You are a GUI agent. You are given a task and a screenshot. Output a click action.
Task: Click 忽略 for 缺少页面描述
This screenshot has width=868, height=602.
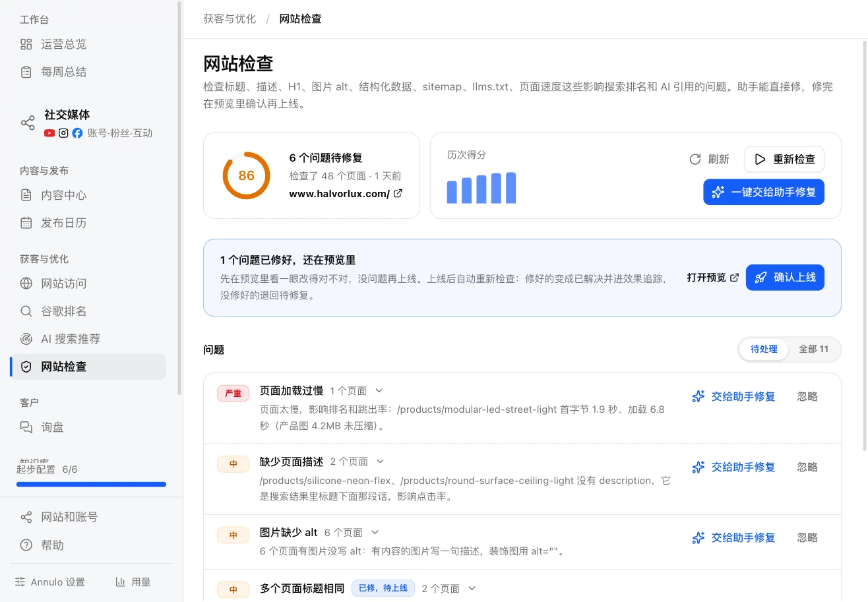807,467
